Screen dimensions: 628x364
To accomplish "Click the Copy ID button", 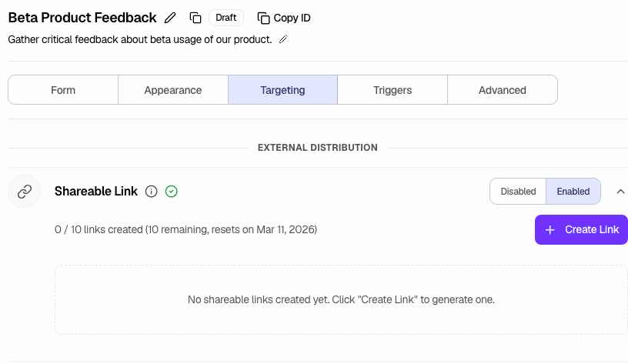I will tap(284, 18).
